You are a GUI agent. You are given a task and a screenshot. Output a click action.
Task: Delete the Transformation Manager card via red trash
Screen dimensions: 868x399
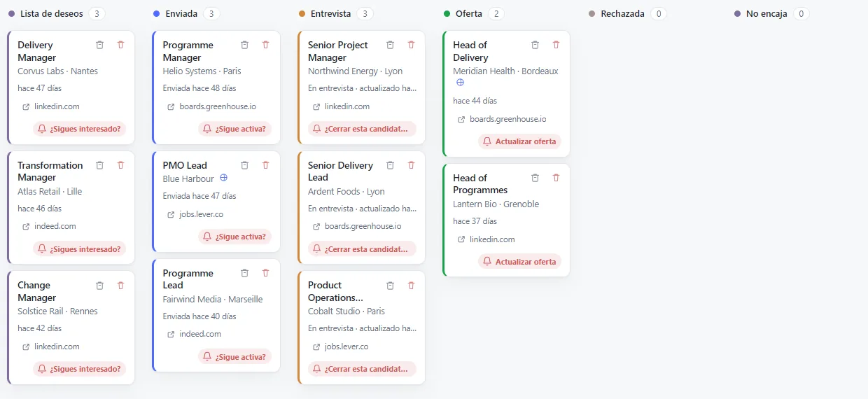tap(120, 165)
